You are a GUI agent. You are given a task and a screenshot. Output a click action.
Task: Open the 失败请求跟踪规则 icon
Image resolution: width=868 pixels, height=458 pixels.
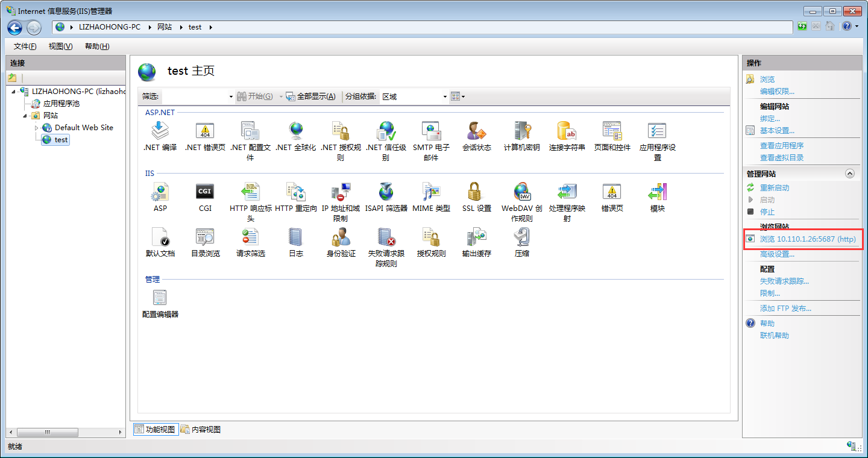(386, 237)
